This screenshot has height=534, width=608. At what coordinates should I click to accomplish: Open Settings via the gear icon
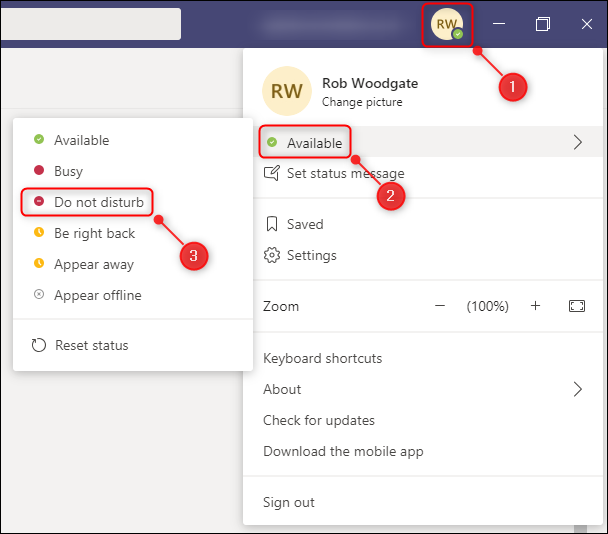point(271,256)
